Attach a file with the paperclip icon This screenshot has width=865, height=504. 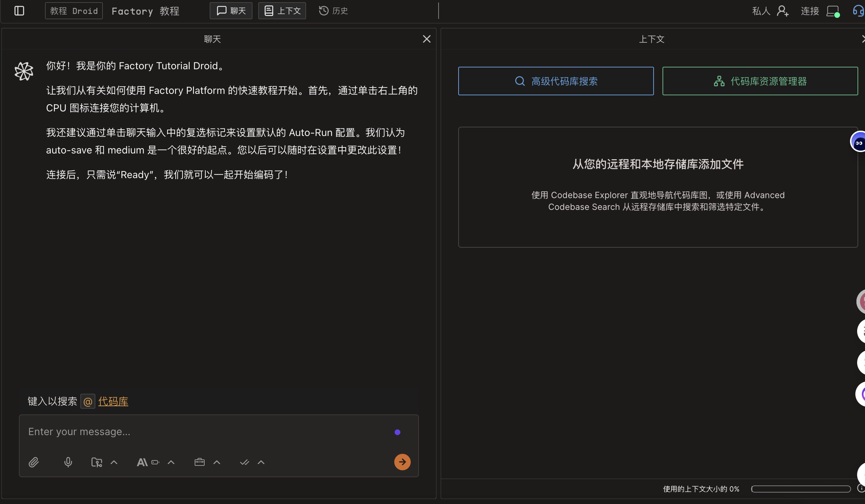click(34, 462)
